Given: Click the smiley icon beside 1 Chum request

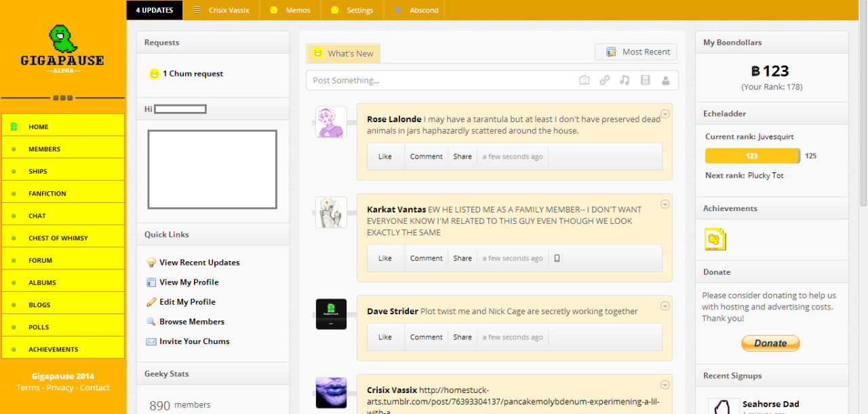Looking at the screenshot, I should 155,73.
